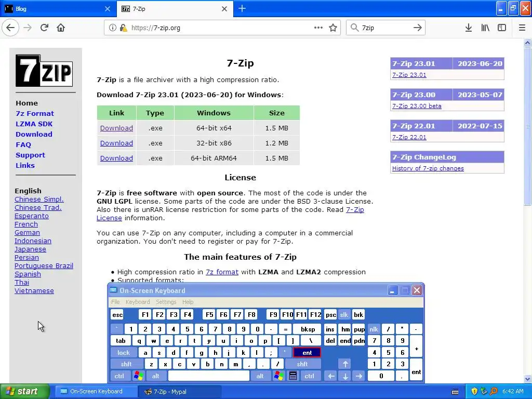Toggle the sidebar view icon

[x=502, y=28]
